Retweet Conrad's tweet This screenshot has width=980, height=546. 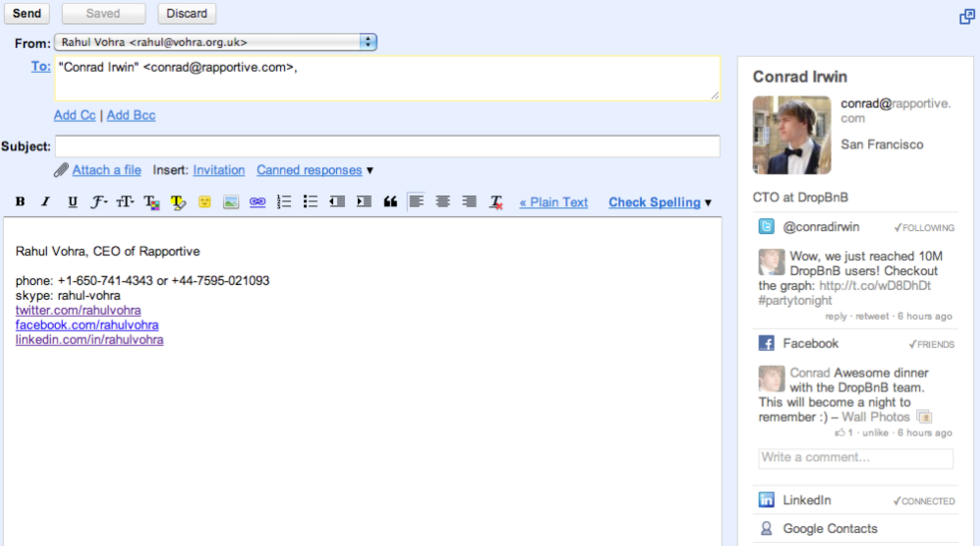872,316
